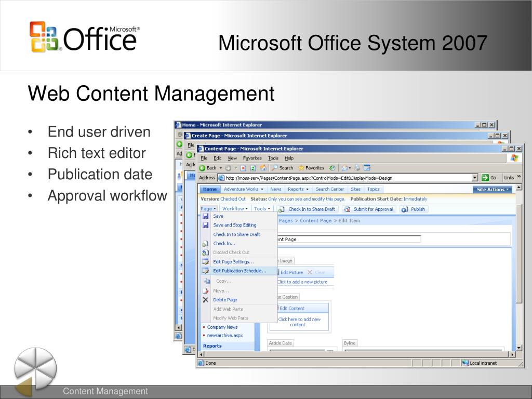Click the Edit Content link
This screenshot has height=399, width=532.
click(292, 309)
